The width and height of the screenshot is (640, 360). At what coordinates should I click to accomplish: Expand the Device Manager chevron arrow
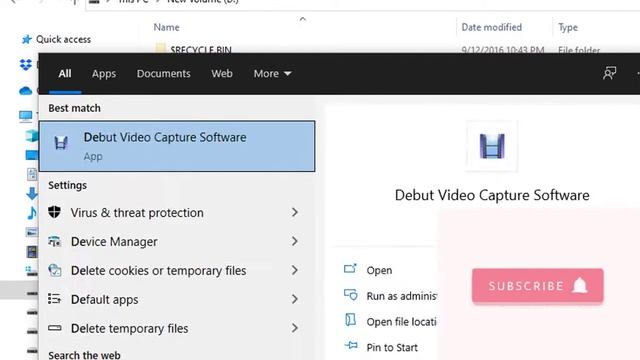pos(295,241)
